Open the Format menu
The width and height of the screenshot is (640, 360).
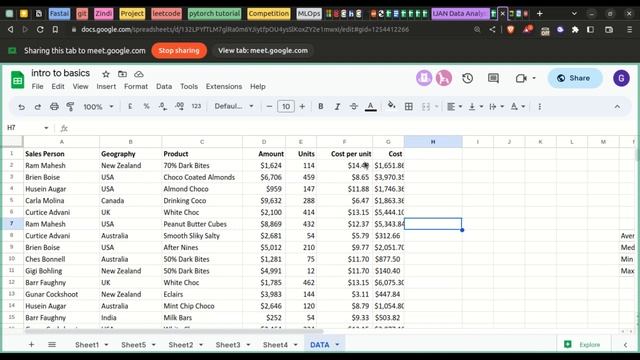(136, 87)
